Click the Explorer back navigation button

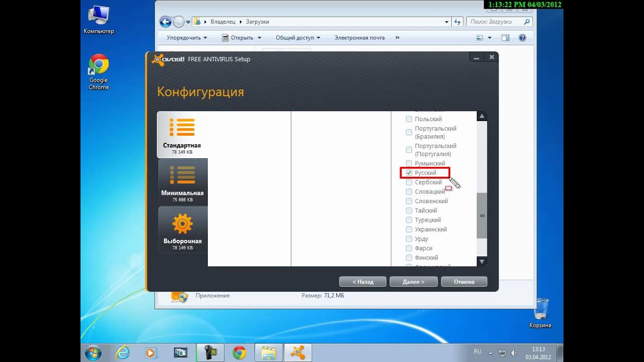tap(166, 22)
